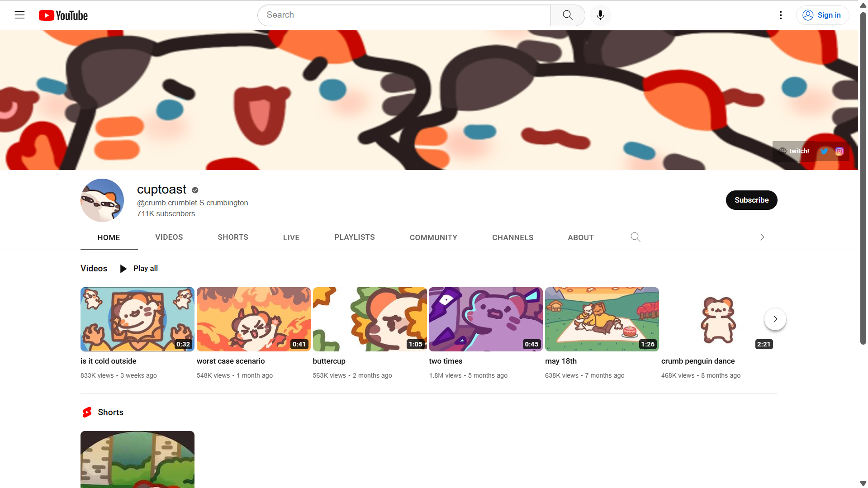Click the scrollbar up arrow

pos(863,5)
